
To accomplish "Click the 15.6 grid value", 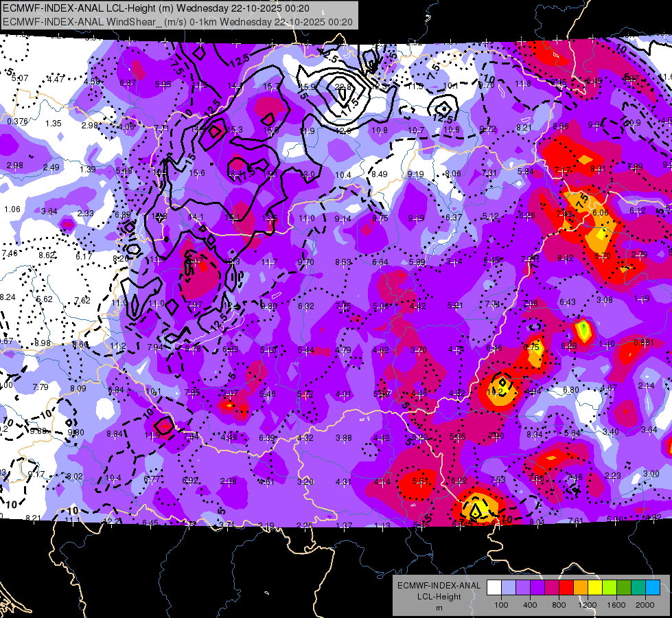I will pyautogui.click(x=197, y=173).
